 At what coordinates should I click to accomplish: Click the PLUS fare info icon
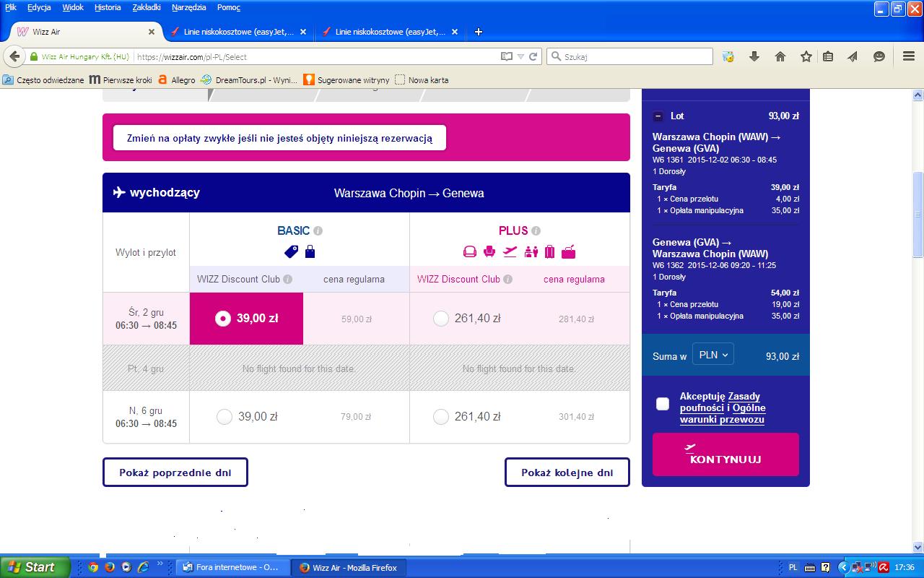pos(536,231)
